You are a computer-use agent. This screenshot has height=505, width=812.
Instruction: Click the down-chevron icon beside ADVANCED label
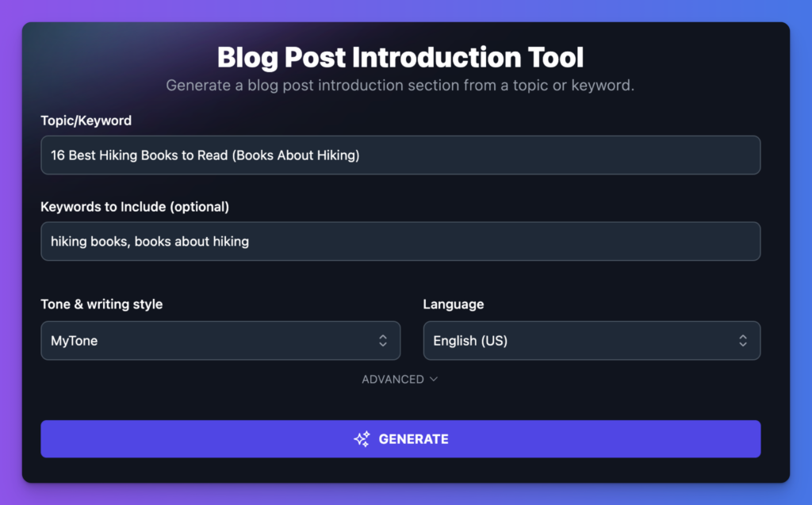click(x=434, y=380)
